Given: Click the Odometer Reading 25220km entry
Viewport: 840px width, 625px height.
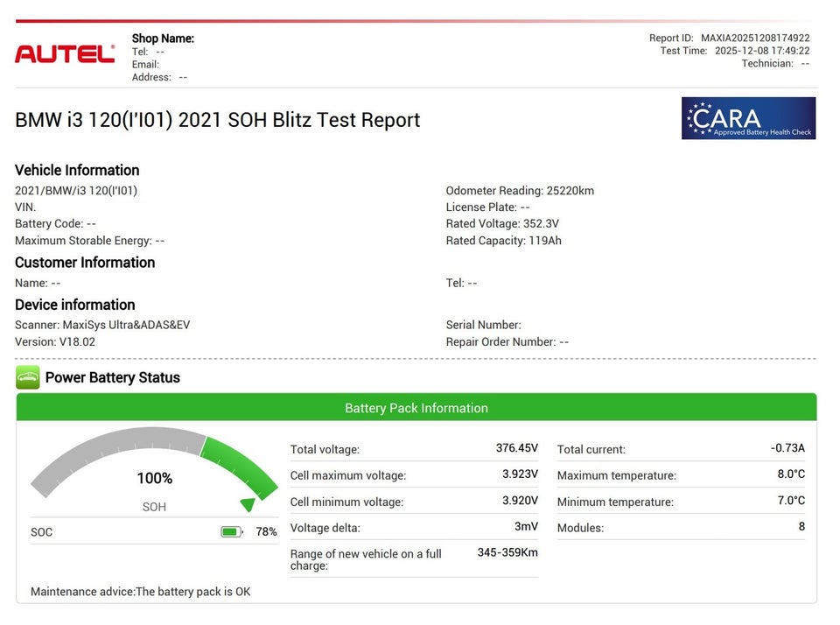Looking at the screenshot, I should (x=520, y=191).
